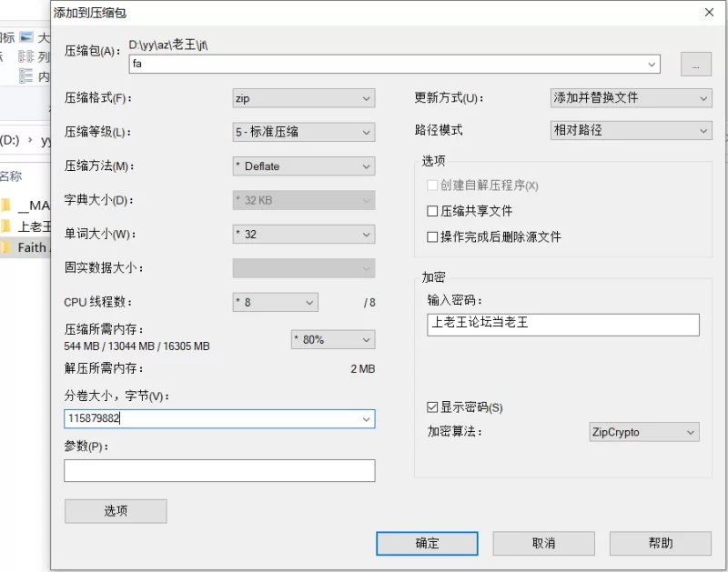Open the CPU 线程数 dropdown showing 8
The width and height of the screenshot is (728, 572).
pyautogui.click(x=276, y=303)
